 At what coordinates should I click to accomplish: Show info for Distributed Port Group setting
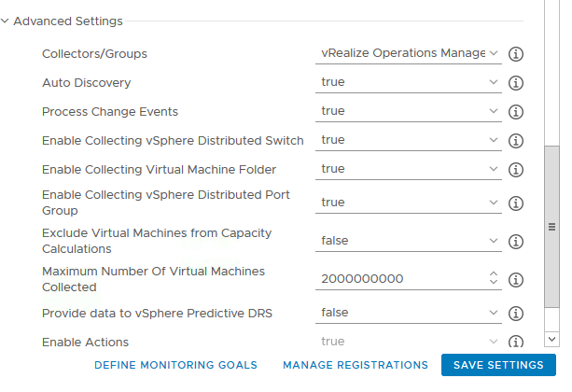coord(516,203)
